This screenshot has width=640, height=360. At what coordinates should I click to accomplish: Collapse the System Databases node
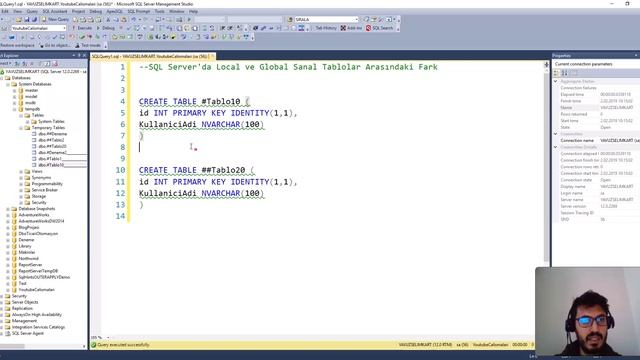[8, 84]
